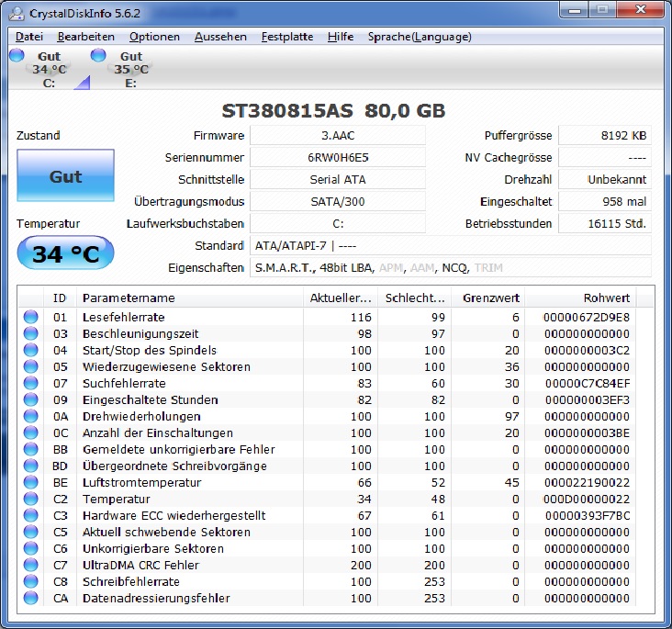
Task: Click the Schlecht... column header
Action: click(414, 298)
